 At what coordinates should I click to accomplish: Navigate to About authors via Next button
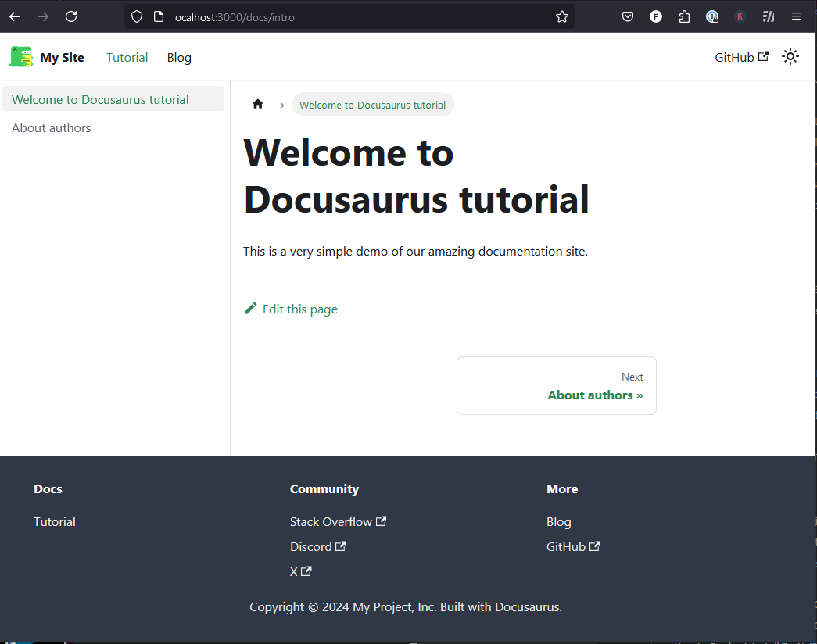(x=556, y=385)
